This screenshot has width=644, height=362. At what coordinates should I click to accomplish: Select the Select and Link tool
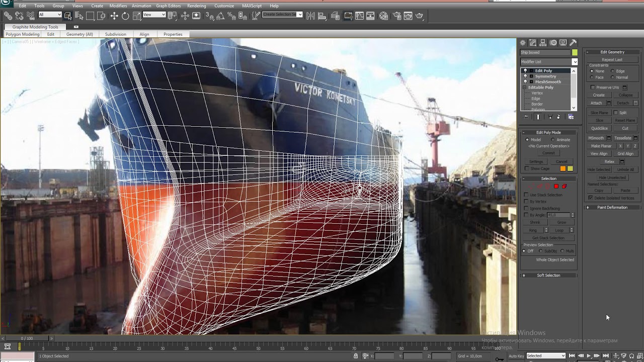point(8,16)
